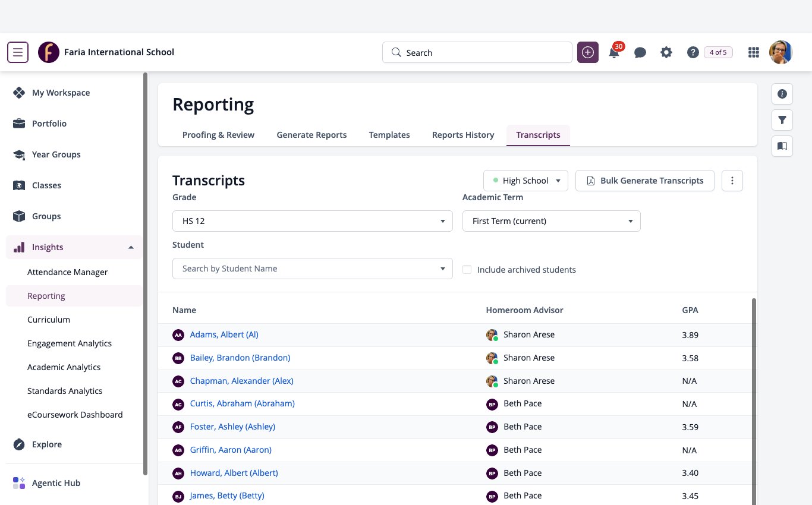The width and height of the screenshot is (812, 505).
Task: Open Groups in sidebar
Action: click(74, 216)
